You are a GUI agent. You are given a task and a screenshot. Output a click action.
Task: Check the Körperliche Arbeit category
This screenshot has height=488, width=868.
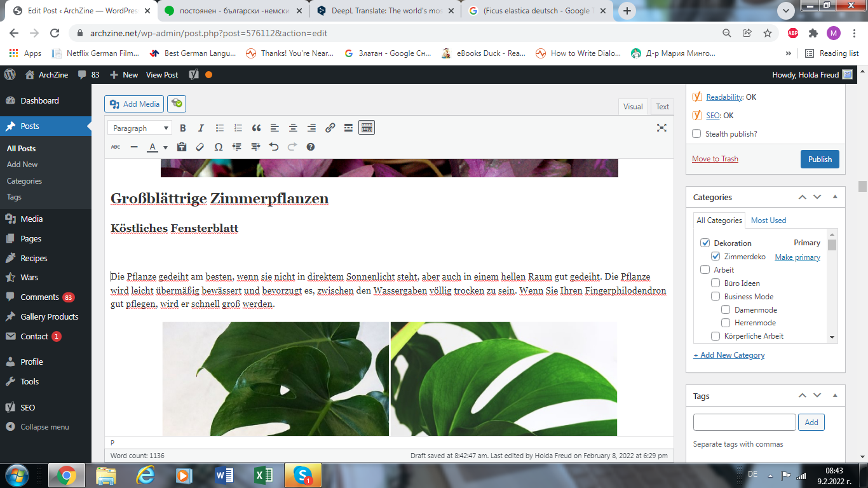click(715, 336)
